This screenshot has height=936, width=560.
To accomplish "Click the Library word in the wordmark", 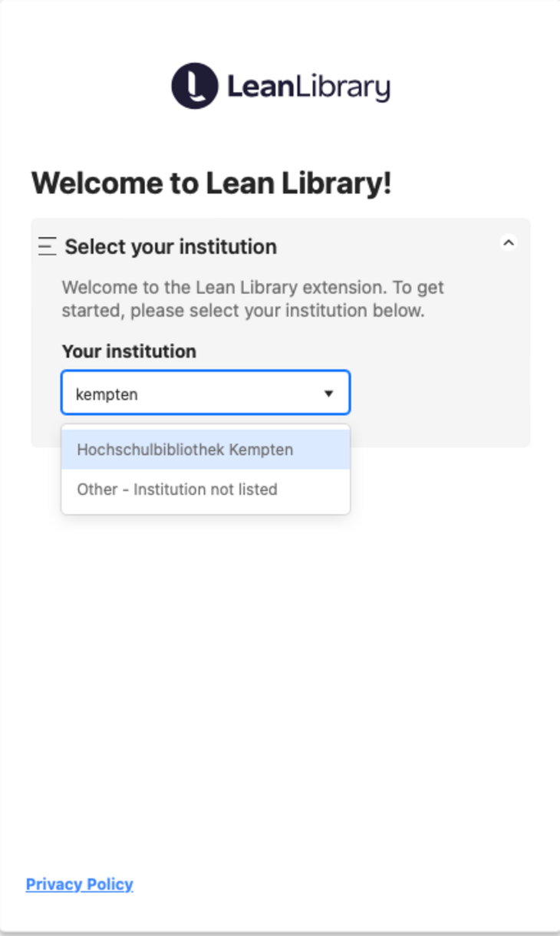I will [343, 87].
